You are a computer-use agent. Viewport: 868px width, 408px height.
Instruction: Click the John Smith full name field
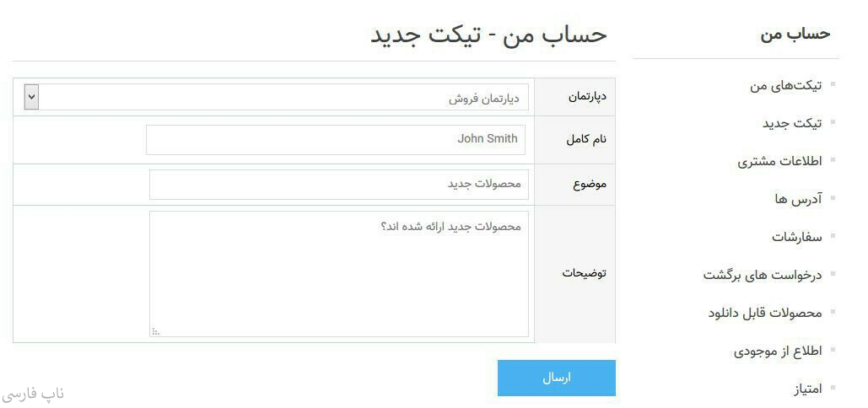(x=336, y=140)
